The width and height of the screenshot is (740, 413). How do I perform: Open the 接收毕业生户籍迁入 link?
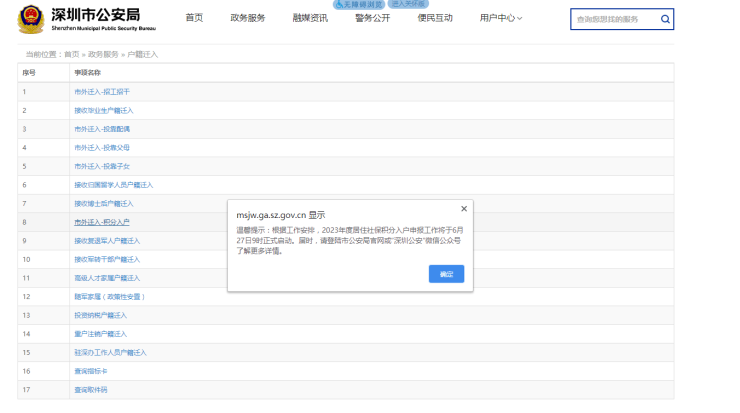click(x=103, y=110)
